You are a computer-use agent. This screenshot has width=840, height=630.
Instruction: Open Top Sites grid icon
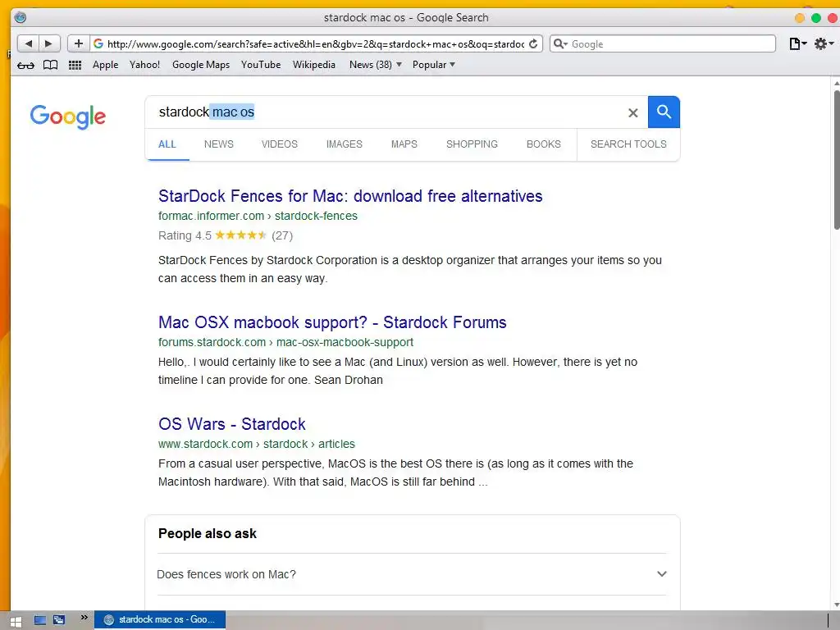click(x=75, y=65)
